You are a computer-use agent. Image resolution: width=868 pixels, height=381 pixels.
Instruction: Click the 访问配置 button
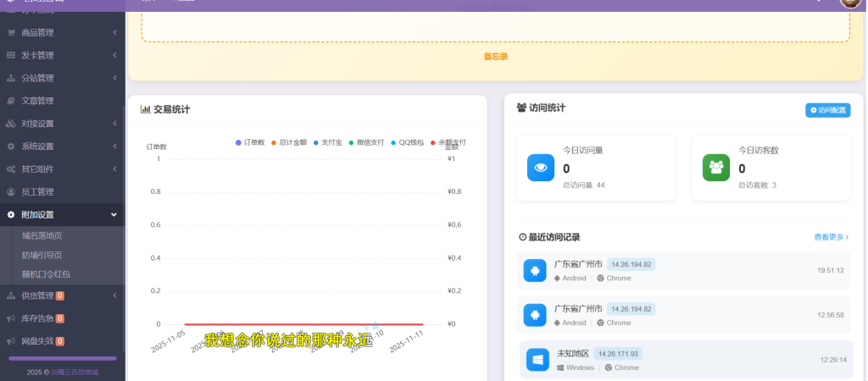coord(827,110)
